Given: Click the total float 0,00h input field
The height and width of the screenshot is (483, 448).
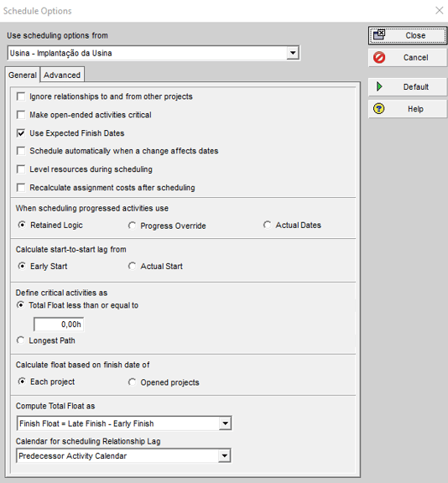Looking at the screenshot, I should (59, 325).
